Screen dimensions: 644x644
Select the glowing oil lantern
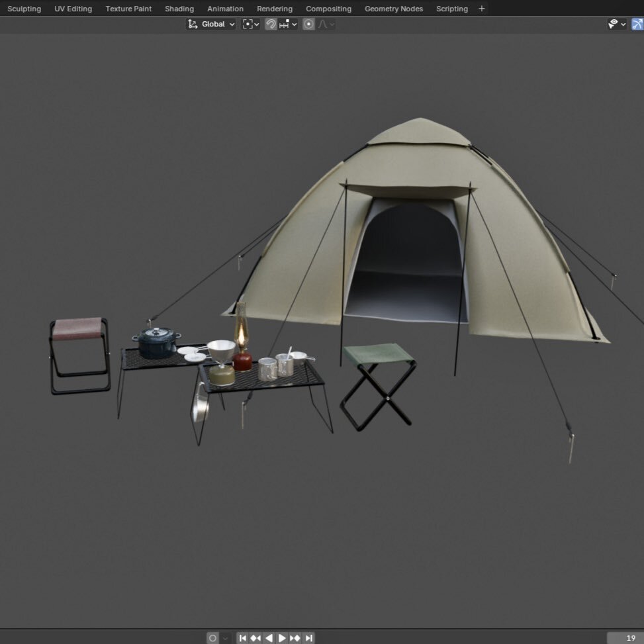242,338
